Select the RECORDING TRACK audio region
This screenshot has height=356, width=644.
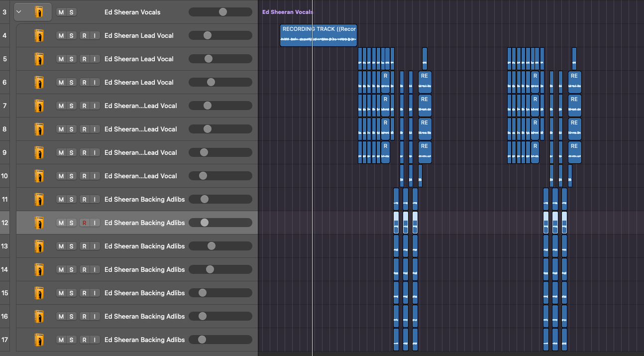[x=318, y=35]
